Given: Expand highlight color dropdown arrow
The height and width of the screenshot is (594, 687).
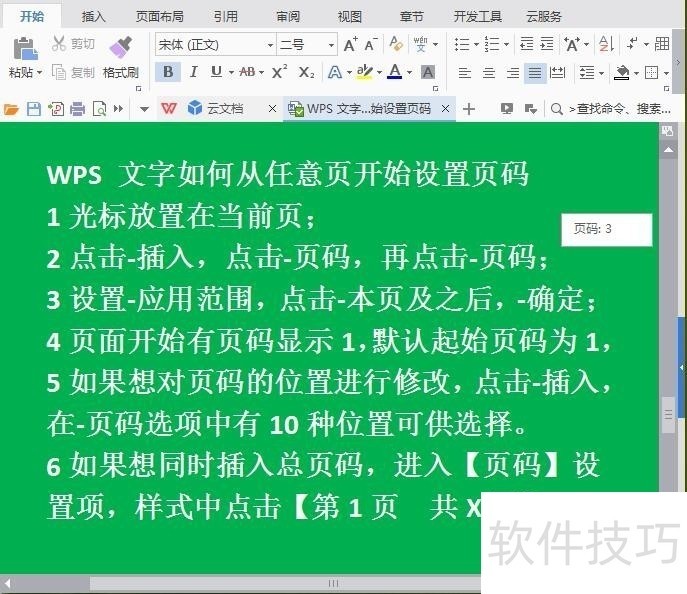Looking at the screenshot, I should point(379,73).
